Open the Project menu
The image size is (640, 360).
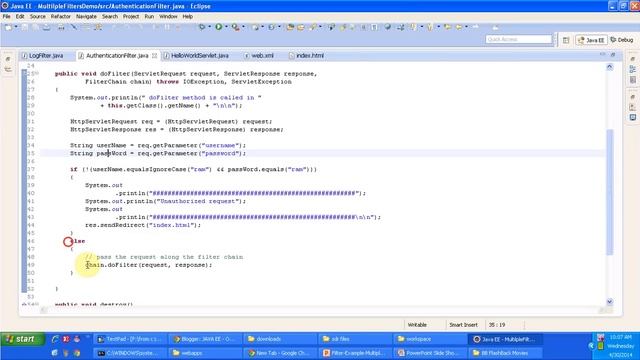(x=131, y=17)
